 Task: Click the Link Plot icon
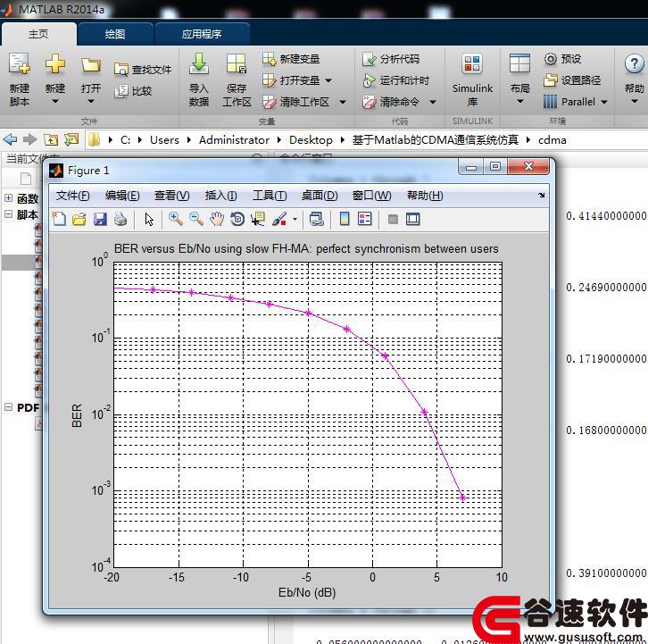(317, 219)
